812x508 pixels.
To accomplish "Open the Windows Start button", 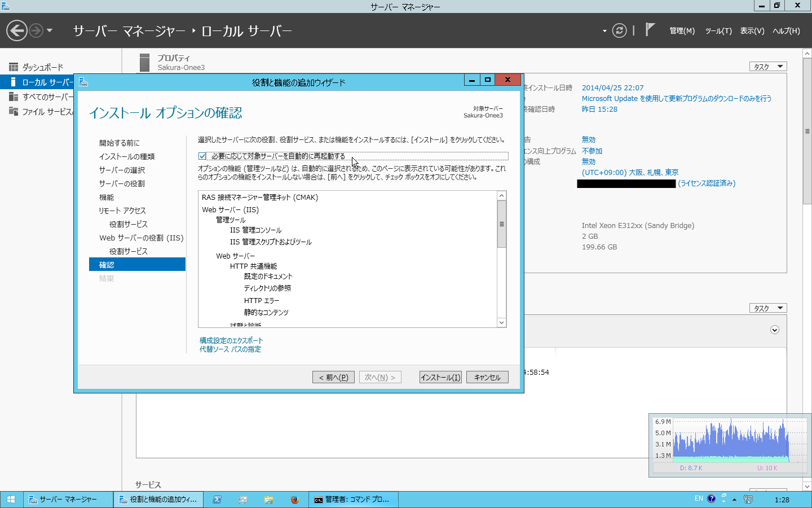I will (x=11, y=500).
